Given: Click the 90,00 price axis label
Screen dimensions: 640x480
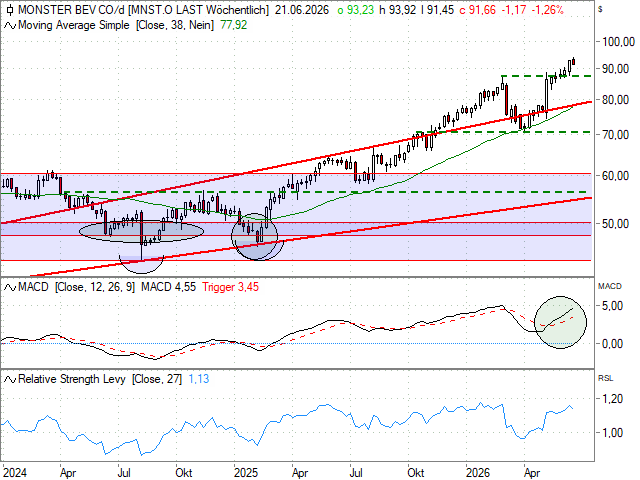Looking at the screenshot, I should coord(615,69).
